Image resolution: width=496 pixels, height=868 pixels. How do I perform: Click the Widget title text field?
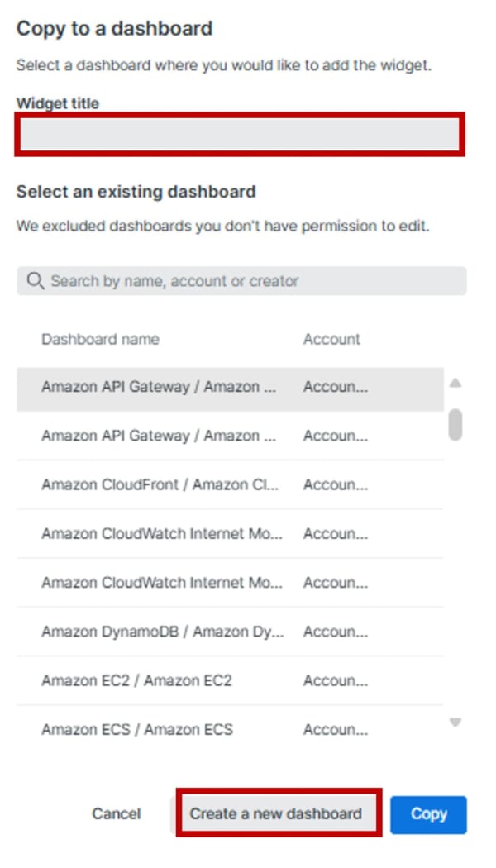click(x=240, y=135)
